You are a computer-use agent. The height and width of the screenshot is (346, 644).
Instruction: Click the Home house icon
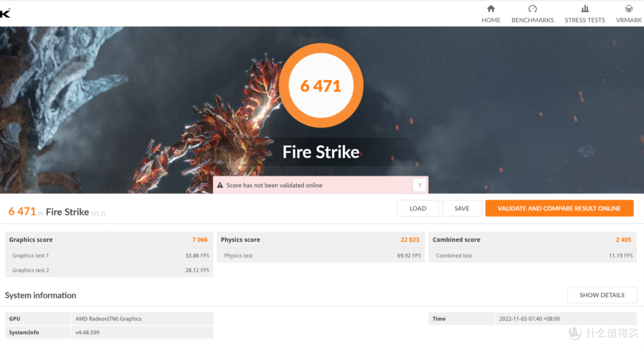(x=491, y=9)
